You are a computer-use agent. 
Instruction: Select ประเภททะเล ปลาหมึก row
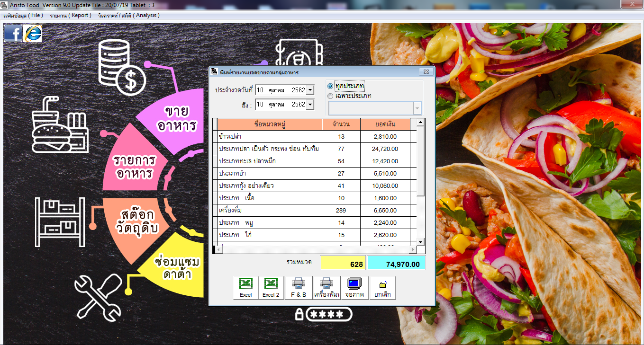tap(314, 161)
